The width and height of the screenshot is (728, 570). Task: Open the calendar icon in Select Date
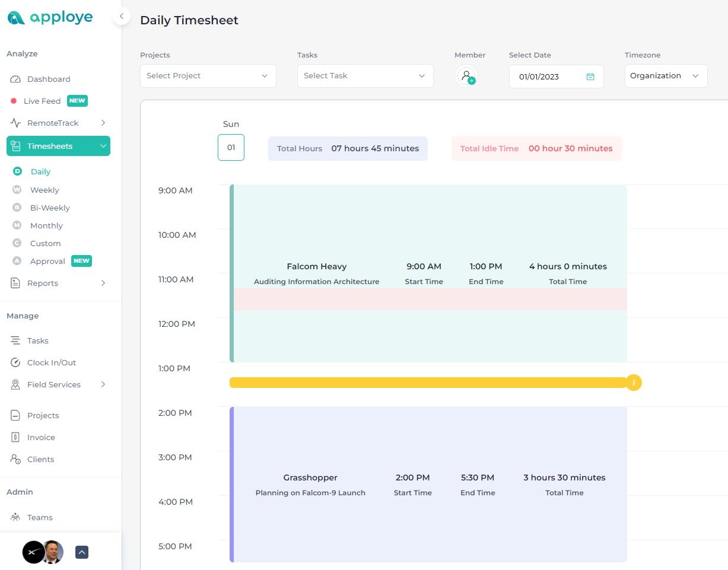[x=590, y=77]
